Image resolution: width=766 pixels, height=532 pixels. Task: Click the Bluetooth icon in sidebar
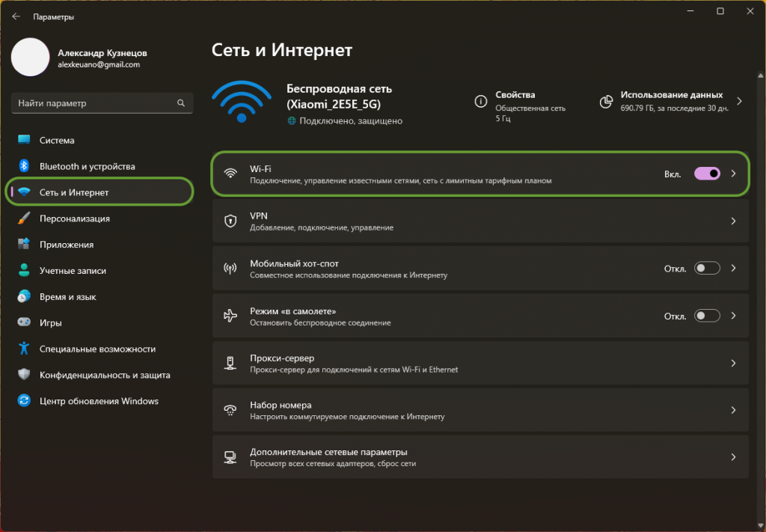click(24, 166)
